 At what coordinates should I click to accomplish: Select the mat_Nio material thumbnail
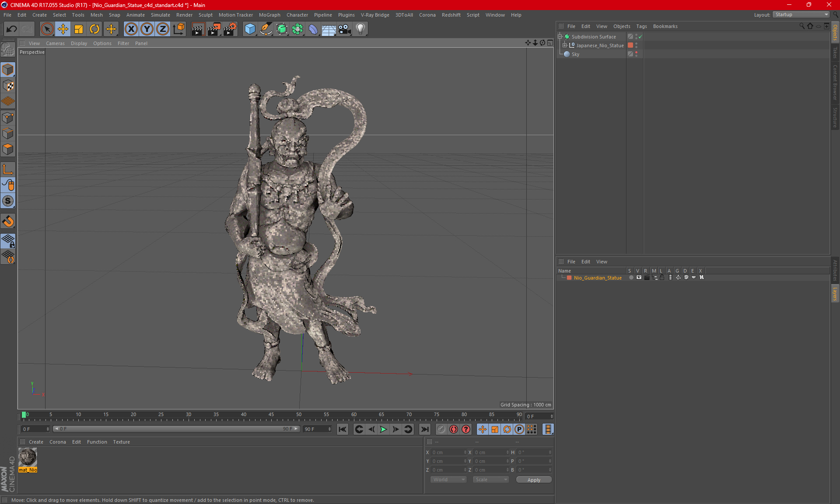click(28, 458)
